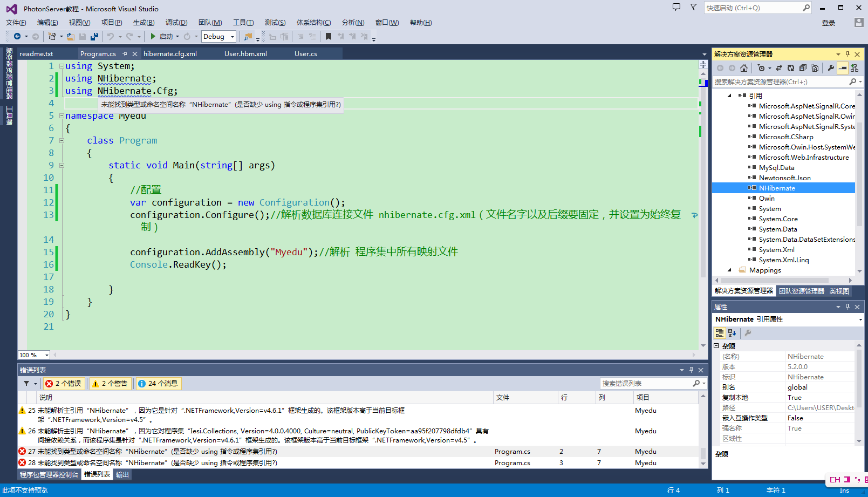Click the property pages wrench in Properties panel
This screenshot has height=497, width=868.
click(748, 333)
